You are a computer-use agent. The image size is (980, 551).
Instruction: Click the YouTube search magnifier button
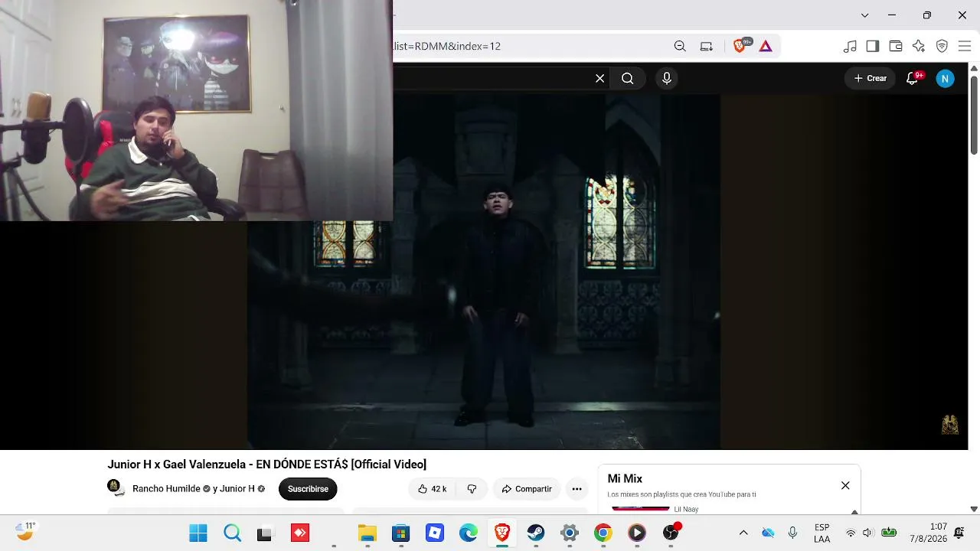(628, 78)
